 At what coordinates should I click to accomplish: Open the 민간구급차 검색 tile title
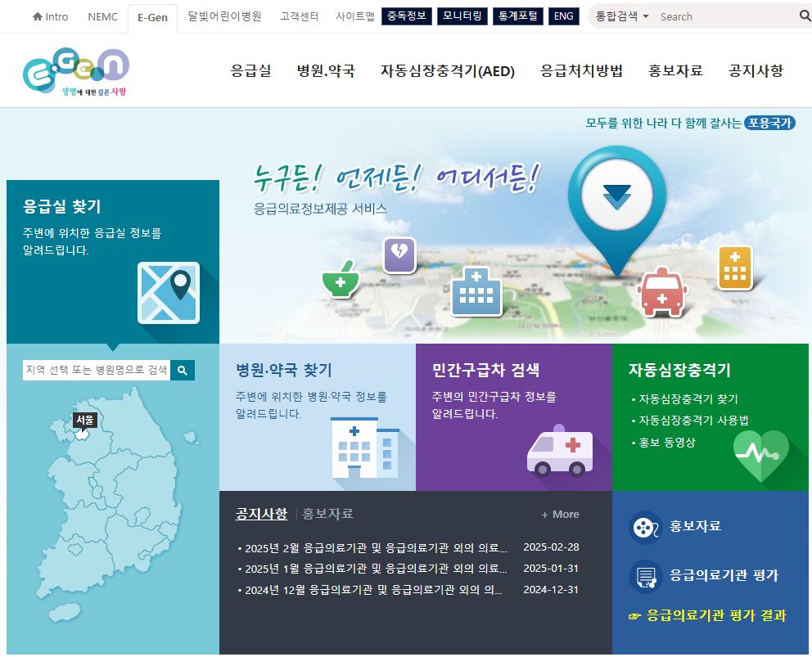pyautogui.click(x=485, y=370)
